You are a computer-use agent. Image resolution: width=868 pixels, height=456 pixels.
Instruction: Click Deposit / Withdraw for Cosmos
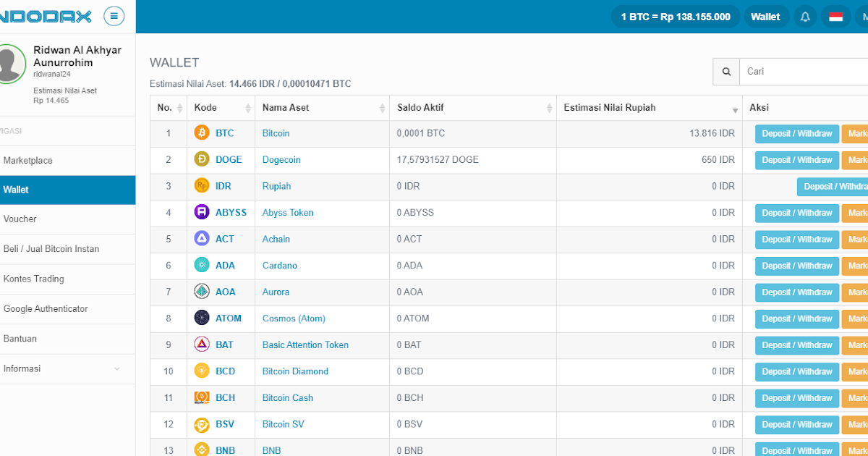tap(797, 319)
